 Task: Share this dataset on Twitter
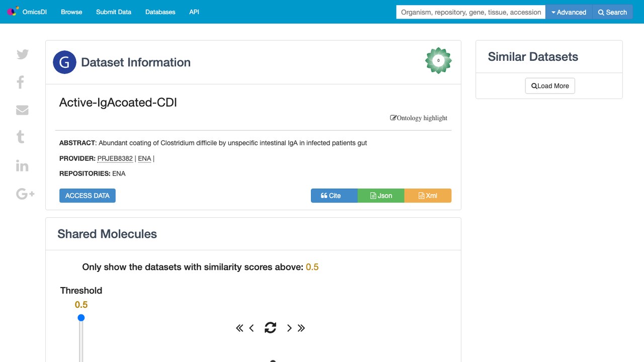pos(23,54)
